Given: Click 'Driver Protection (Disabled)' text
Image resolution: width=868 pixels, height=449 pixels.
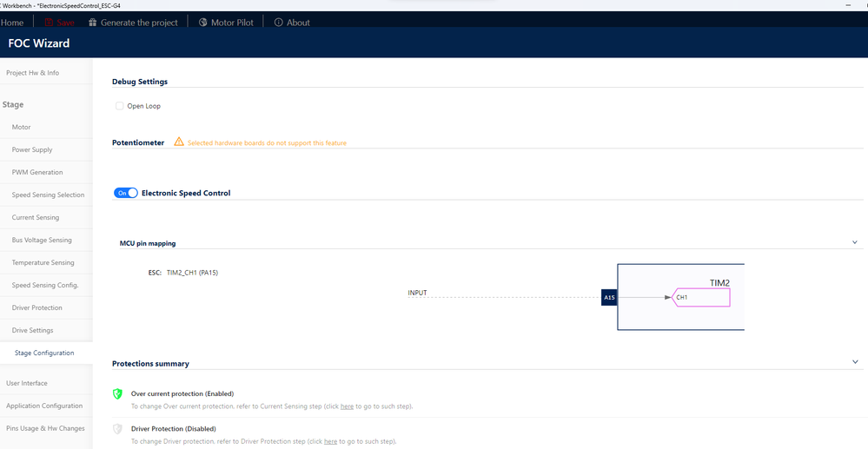Looking at the screenshot, I should point(174,428).
